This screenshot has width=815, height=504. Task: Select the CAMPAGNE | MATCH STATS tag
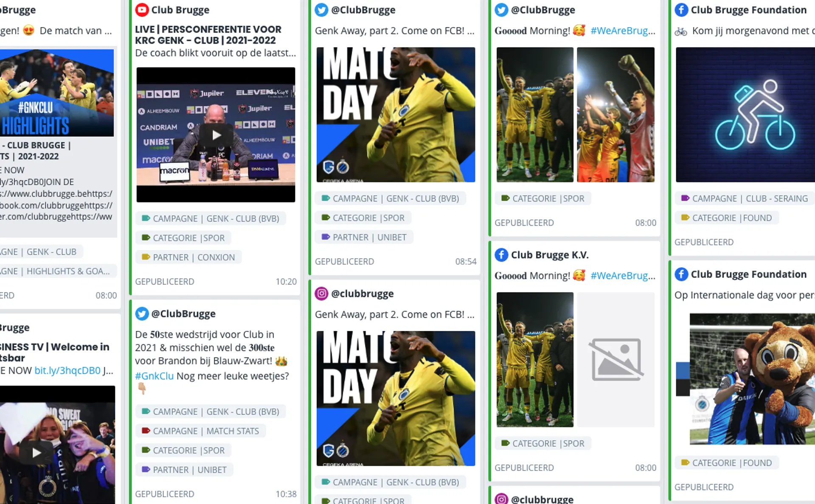point(200,431)
